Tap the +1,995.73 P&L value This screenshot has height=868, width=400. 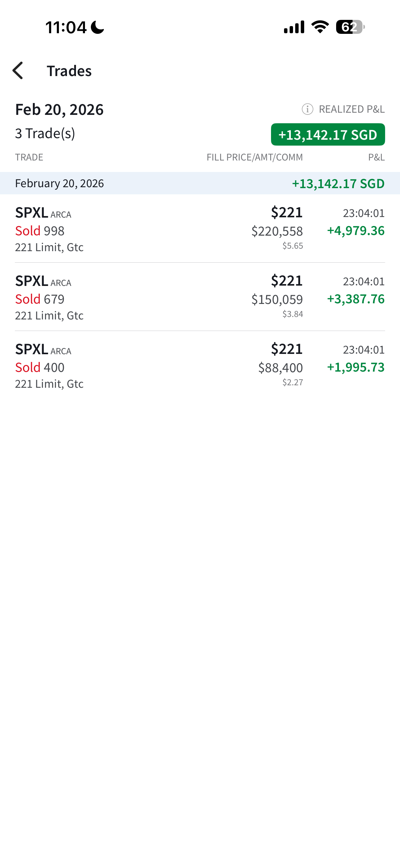pos(356,367)
